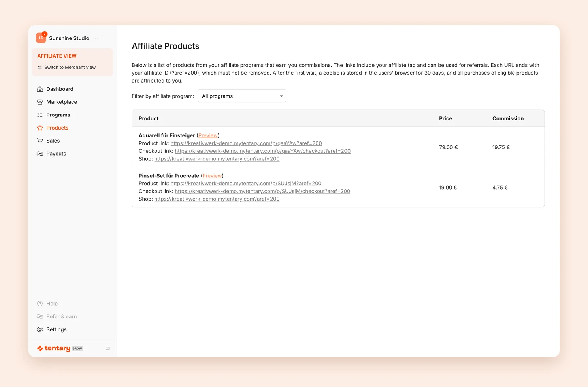Image resolution: width=588 pixels, height=387 pixels.
Task: Click the GROW plan badge
Action: pyautogui.click(x=77, y=349)
